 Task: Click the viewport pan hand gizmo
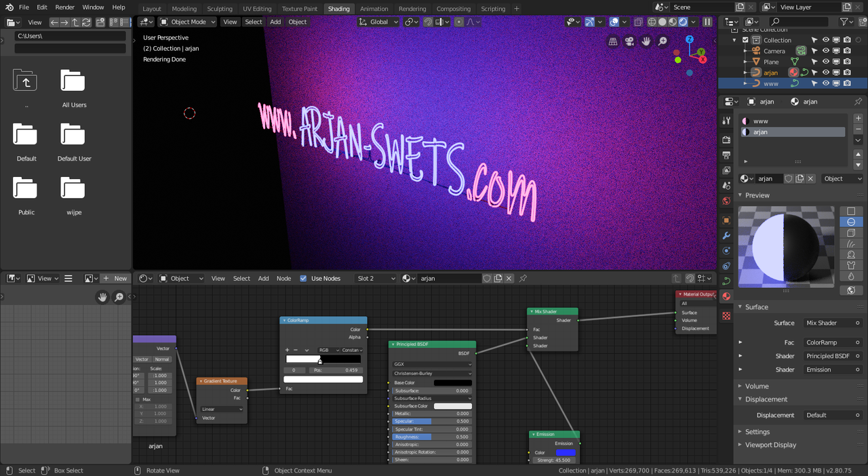(x=646, y=41)
